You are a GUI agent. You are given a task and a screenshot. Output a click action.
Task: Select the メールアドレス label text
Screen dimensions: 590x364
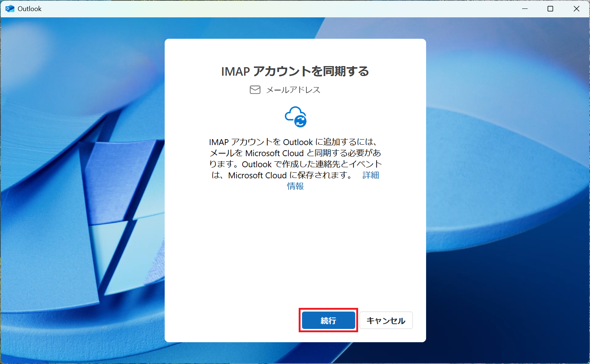tap(293, 90)
